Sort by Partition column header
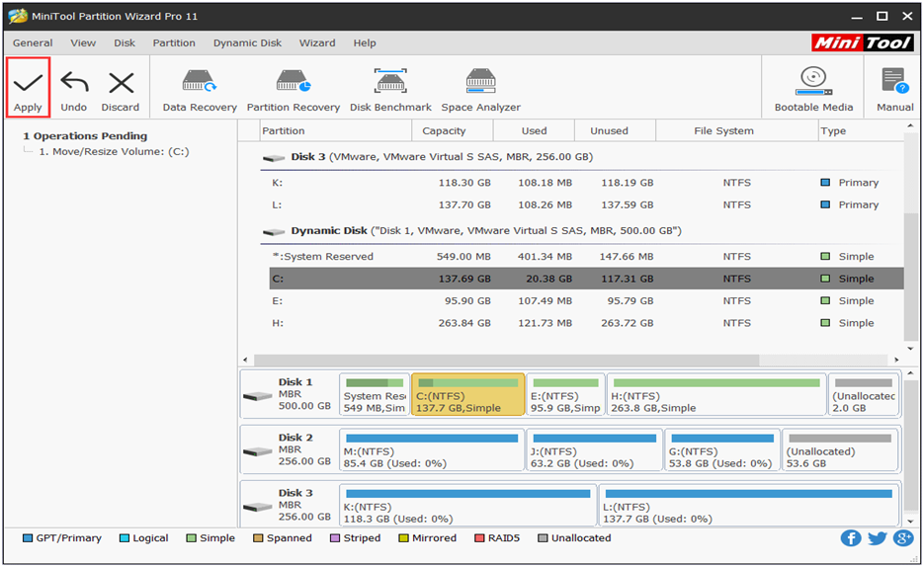 [x=336, y=130]
